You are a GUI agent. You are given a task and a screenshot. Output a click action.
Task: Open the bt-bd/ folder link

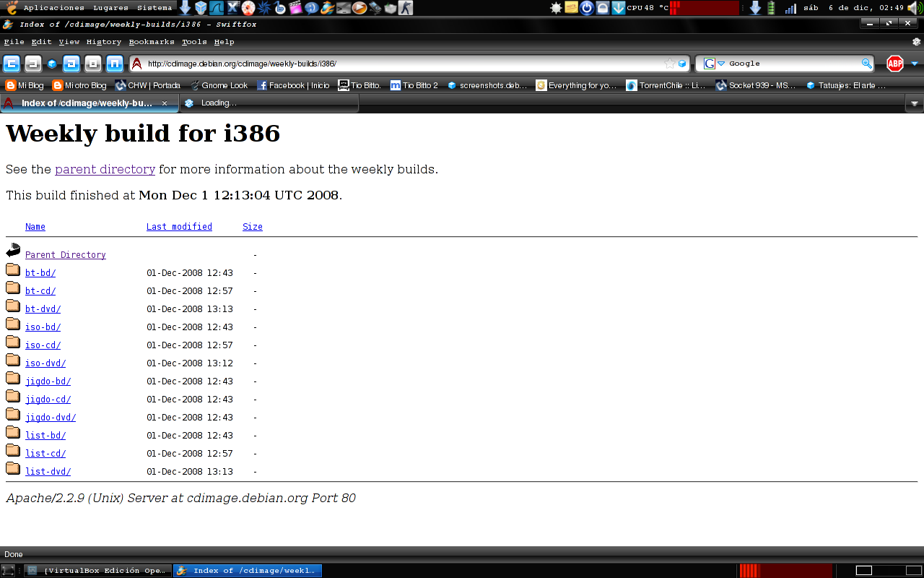[40, 273]
